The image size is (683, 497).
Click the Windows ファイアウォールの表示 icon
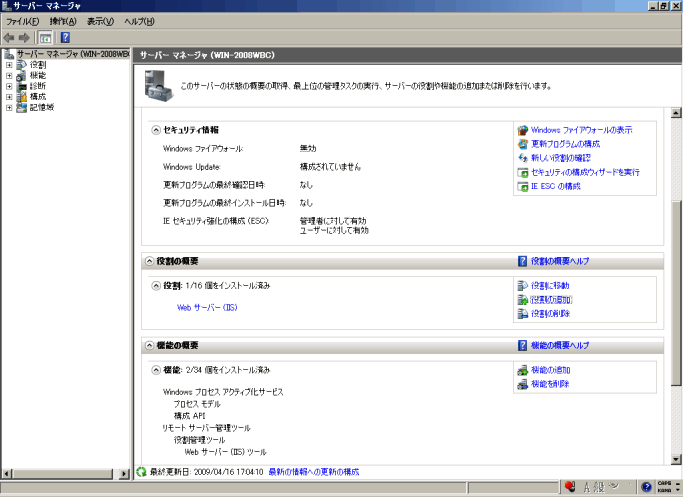coord(523,130)
